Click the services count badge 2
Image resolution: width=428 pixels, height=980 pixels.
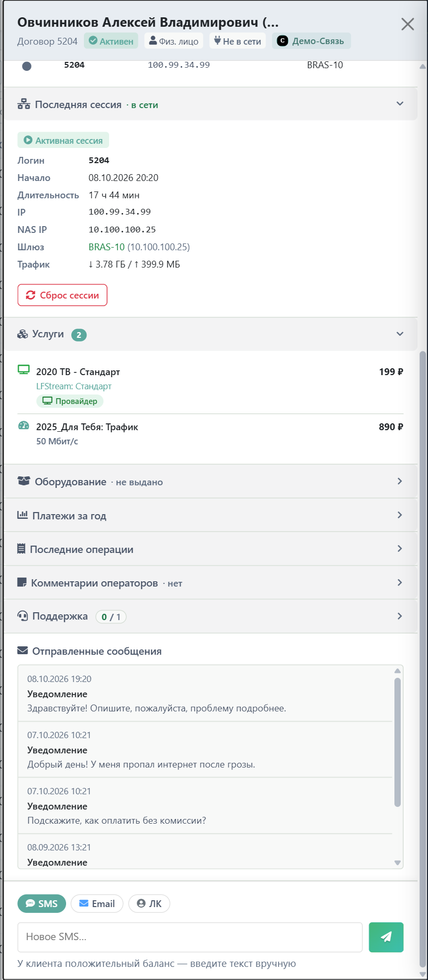pos(79,335)
